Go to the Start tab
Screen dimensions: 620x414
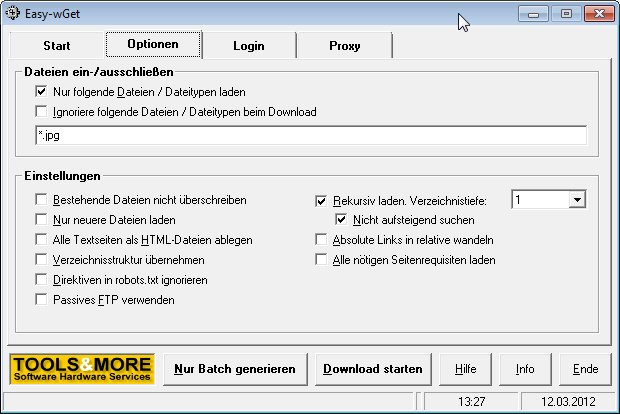(x=57, y=45)
